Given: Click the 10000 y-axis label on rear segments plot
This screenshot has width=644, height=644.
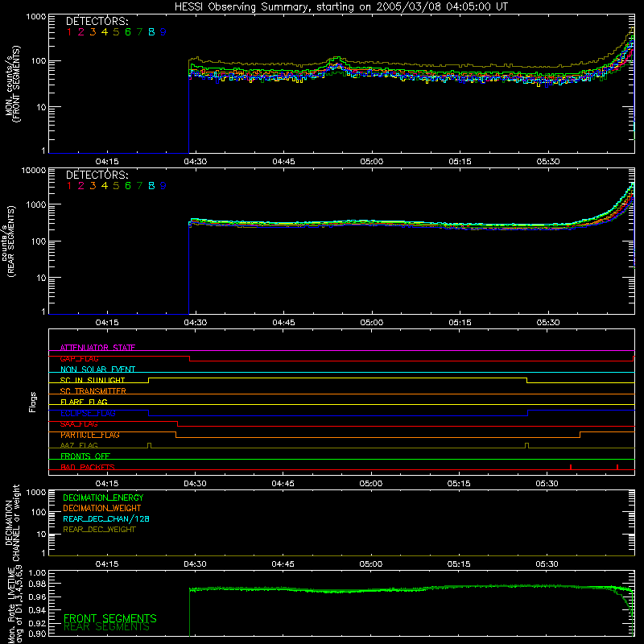Looking at the screenshot, I should [x=34, y=170].
